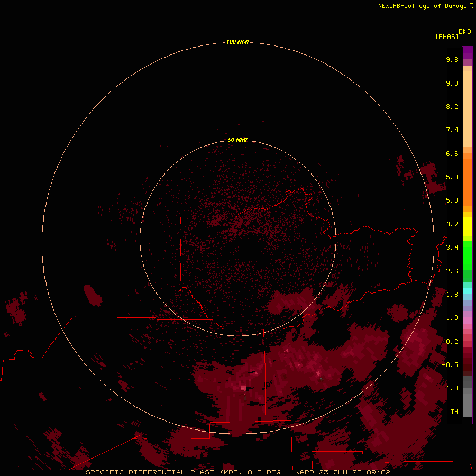
Task: Select the 7.4 scale value
Action: tap(452, 130)
